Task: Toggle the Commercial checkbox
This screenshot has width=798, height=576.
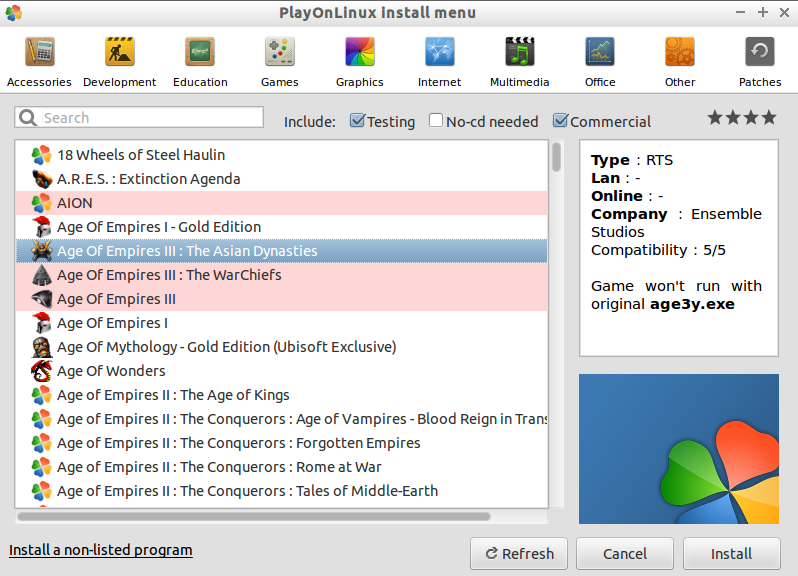Action: 561,121
